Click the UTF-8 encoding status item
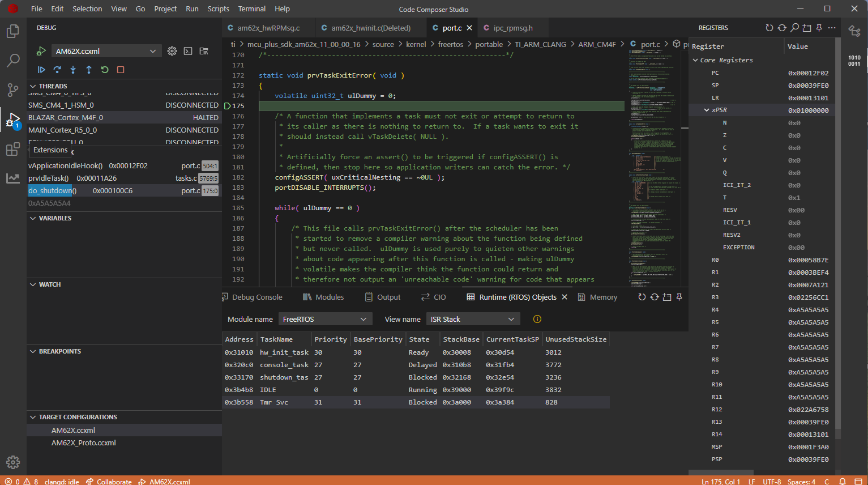Screen dimensions: 868x485 point(772,482)
